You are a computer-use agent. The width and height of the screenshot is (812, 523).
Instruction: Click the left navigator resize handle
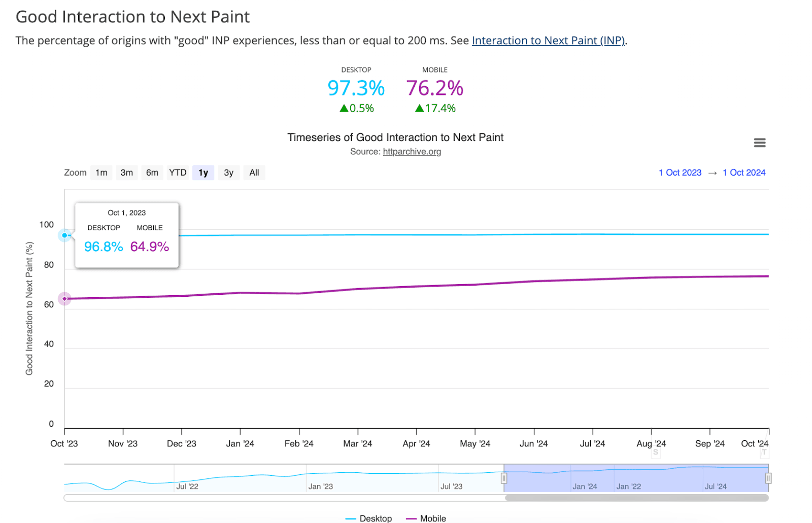(504, 478)
